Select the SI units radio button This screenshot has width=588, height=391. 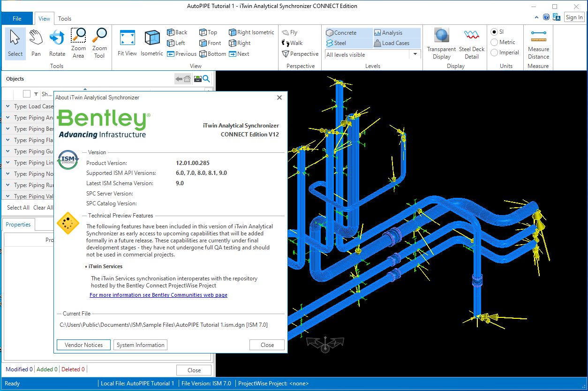coord(494,32)
